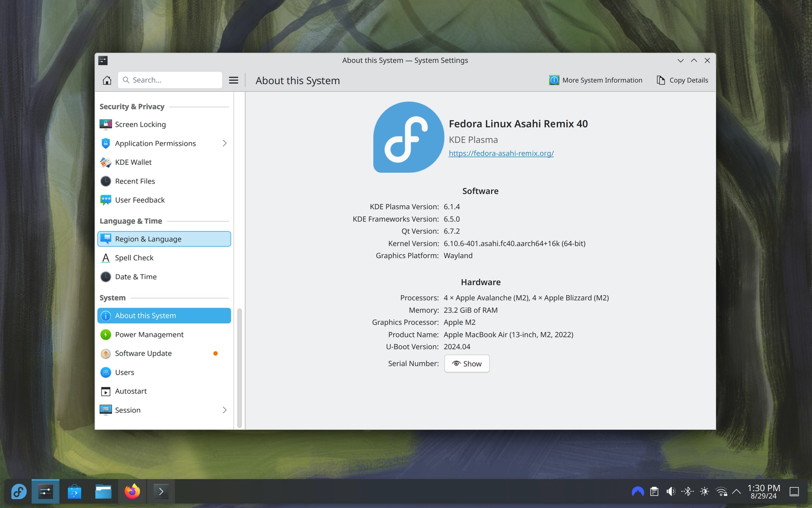Open the Wi-Fi network tray icon

[721, 492]
